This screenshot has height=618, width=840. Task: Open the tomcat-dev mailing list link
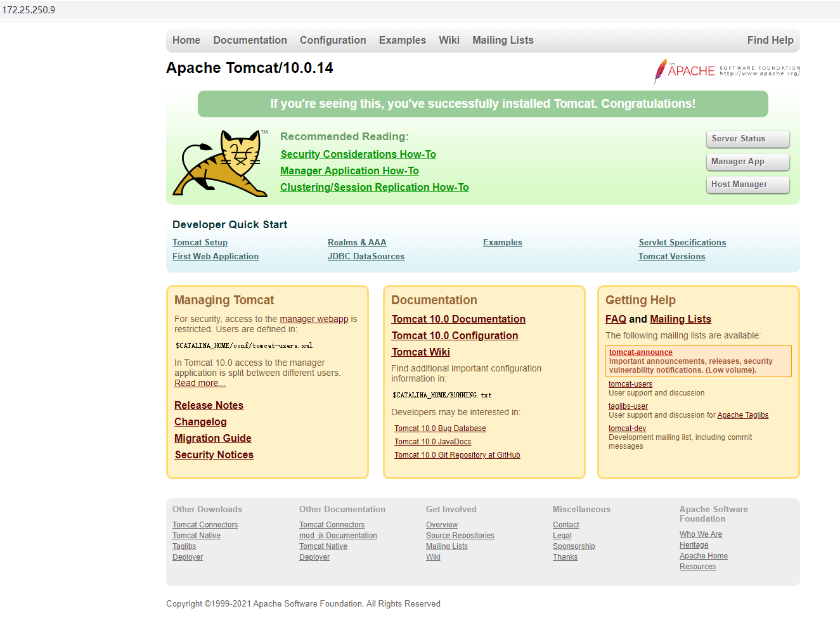pyautogui.click(x=627, y=428)
